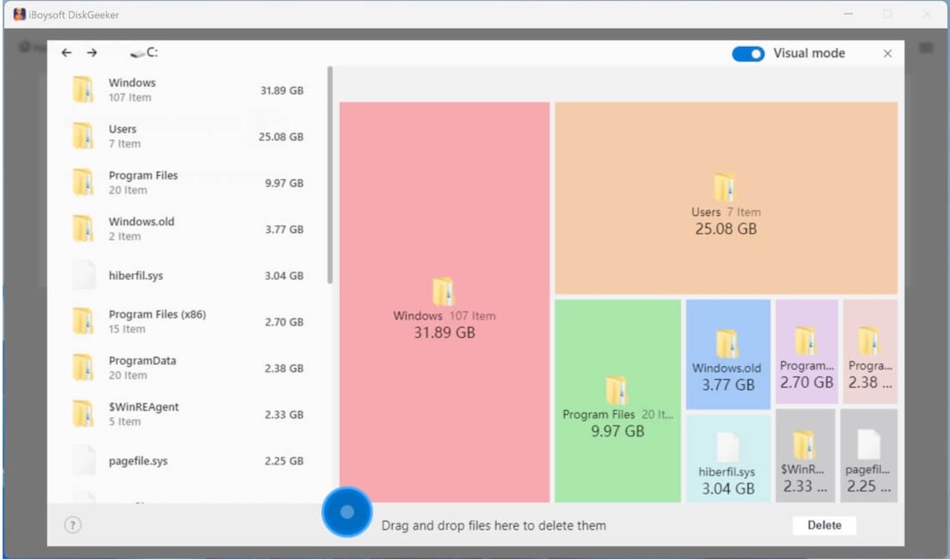The height and width of the screenshot is (560, 950).
Task: Open the help question mark icon
Action: click(x=73, y=526)
